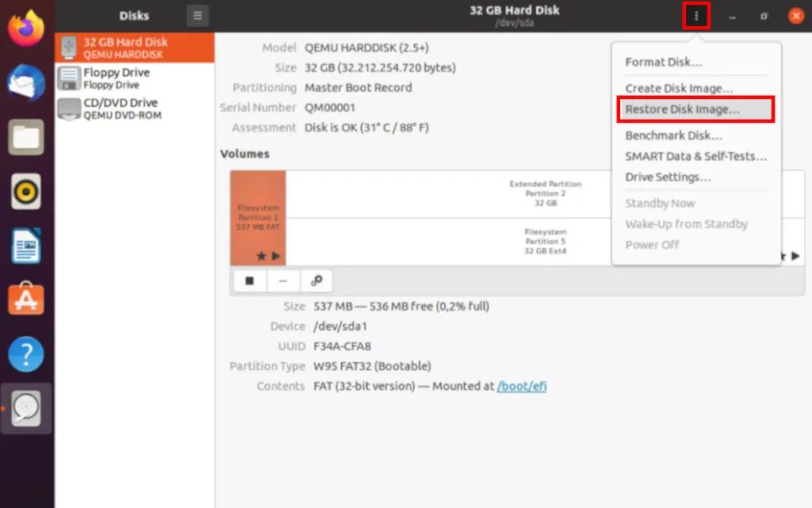Launch Firefox from the dock
This screenshot has width=812, height=508.
(x=26, y=29)
